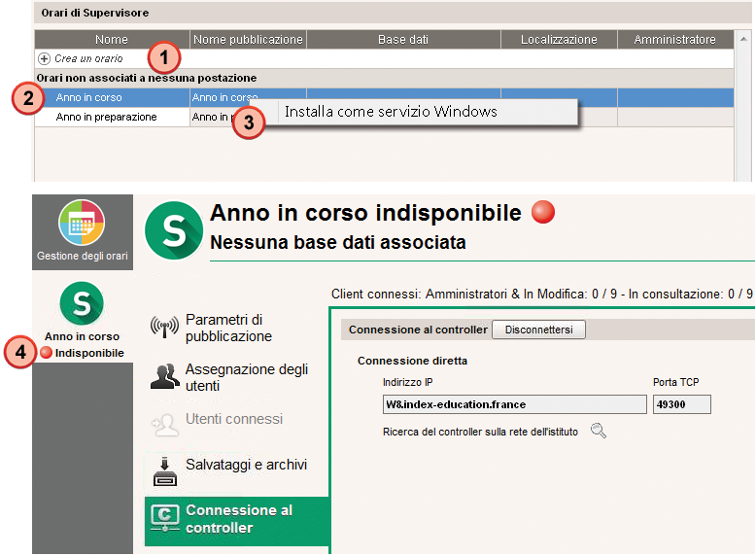Click the red status ball next to title
756x556 pixels.
click(x=543, y=212)
